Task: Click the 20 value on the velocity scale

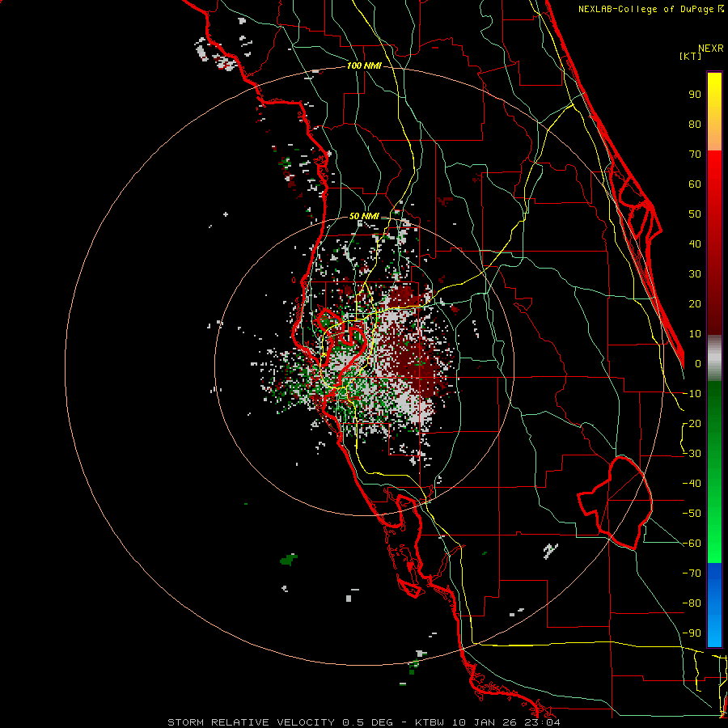Action: click(695, 304)
